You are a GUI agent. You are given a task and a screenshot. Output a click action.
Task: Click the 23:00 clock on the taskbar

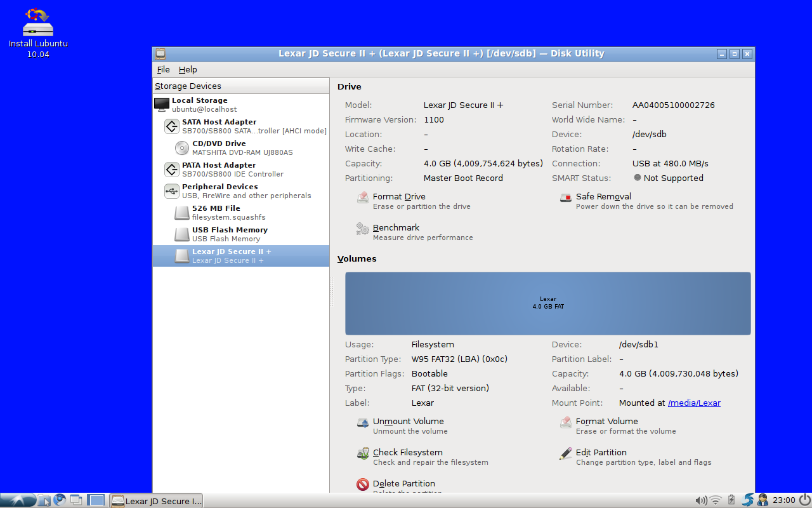(783, 500)
